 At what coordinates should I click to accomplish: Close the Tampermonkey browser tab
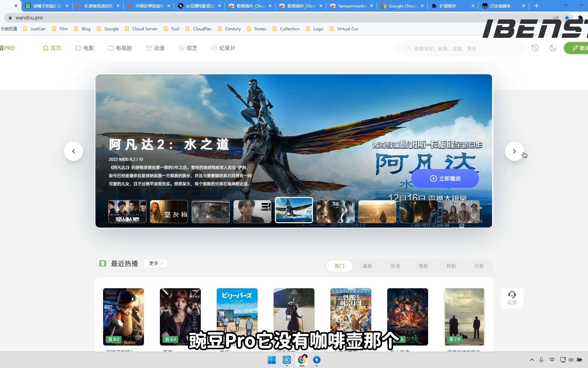point(372,6)
